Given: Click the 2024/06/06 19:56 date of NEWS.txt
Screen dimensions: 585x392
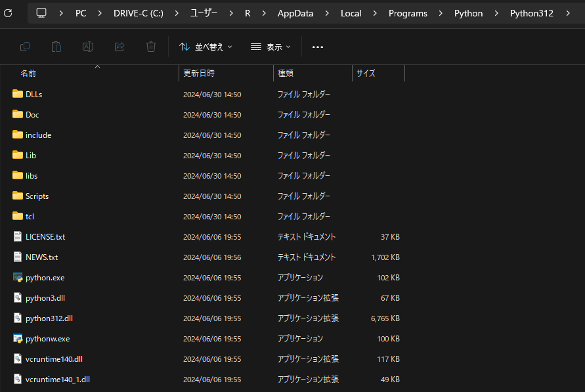Looking at the screenshot, I should point(212,257).
